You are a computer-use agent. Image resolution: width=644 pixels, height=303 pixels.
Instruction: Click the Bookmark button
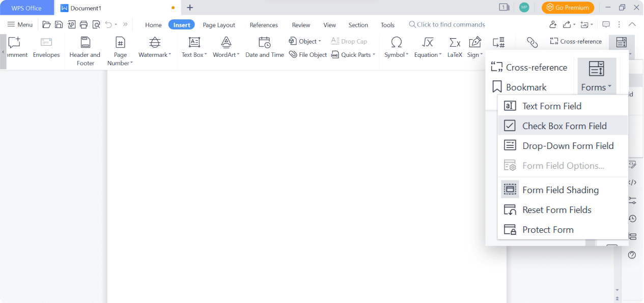point(519,87)
